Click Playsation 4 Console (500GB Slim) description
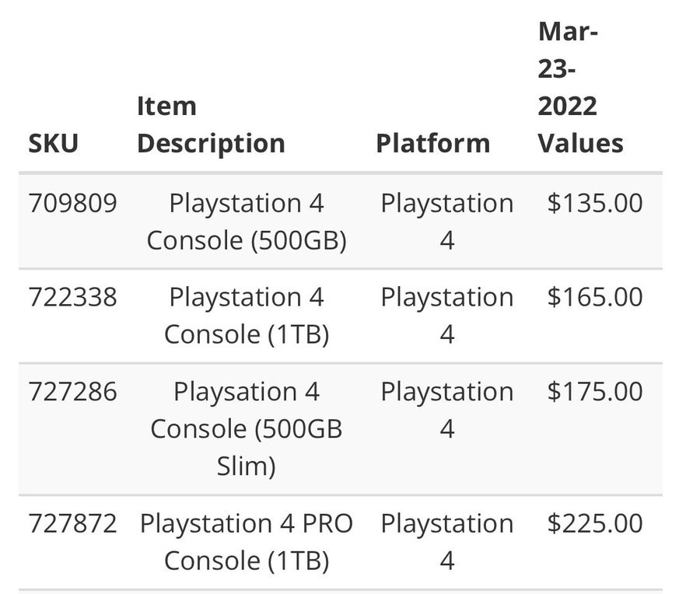The width and height of the screenshot is (700, 594). pyautogui.click(x=247, y=429)
